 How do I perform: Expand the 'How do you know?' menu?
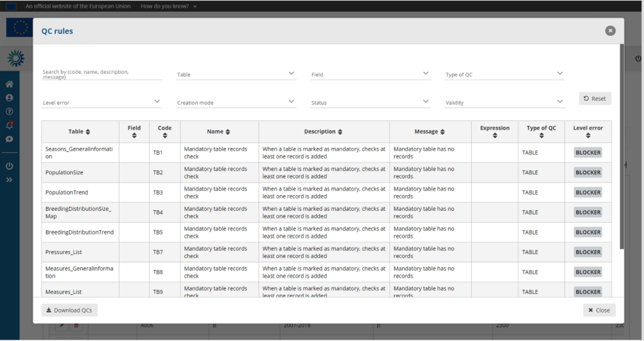tap(169, 6)
